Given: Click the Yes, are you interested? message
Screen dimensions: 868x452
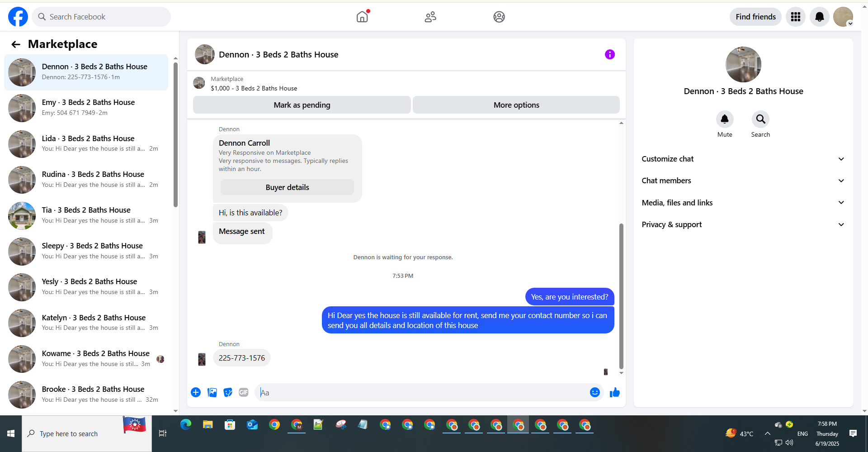Looking at the screenshot, I should 570,297.
